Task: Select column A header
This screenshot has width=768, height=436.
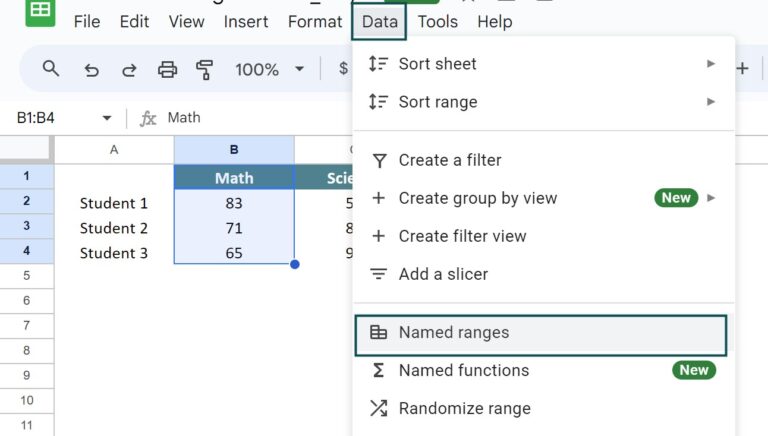Action: click(114, 149)
